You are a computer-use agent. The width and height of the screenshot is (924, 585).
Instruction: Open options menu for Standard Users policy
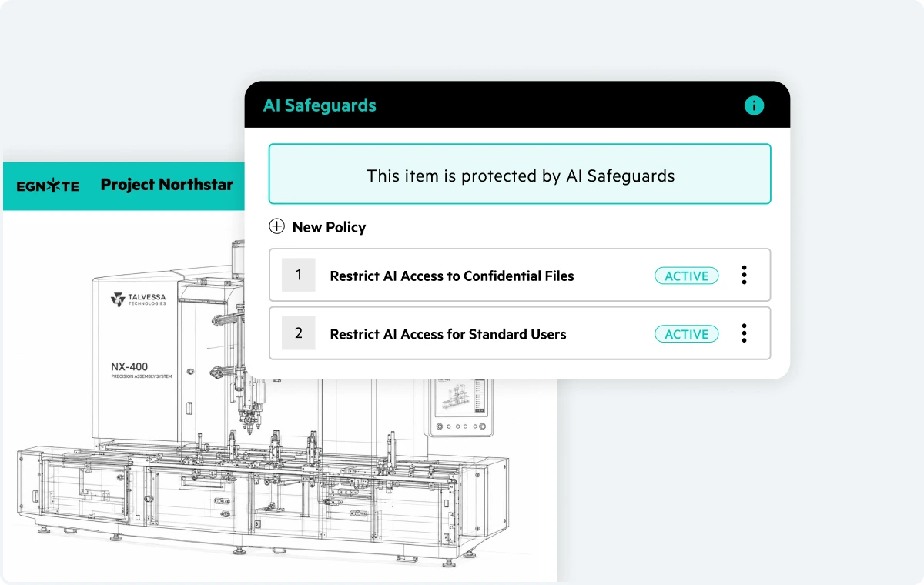pyautogui.click(x=744, y=333)
